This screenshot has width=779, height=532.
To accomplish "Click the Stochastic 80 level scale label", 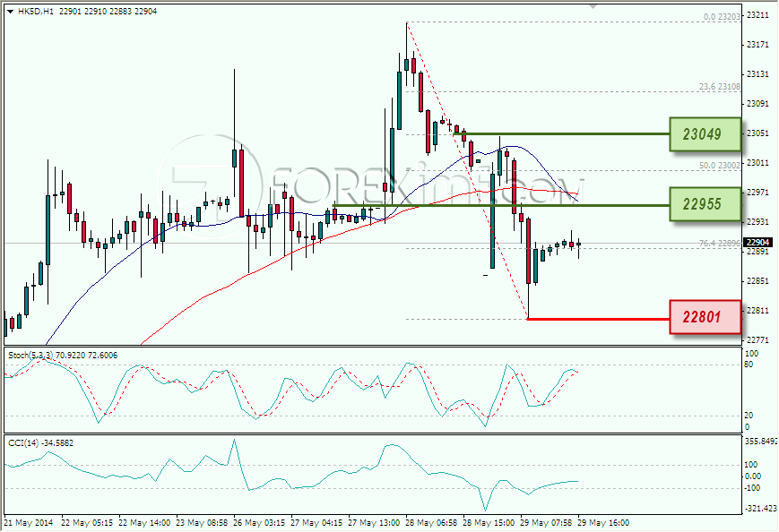I will coord(749,365).
